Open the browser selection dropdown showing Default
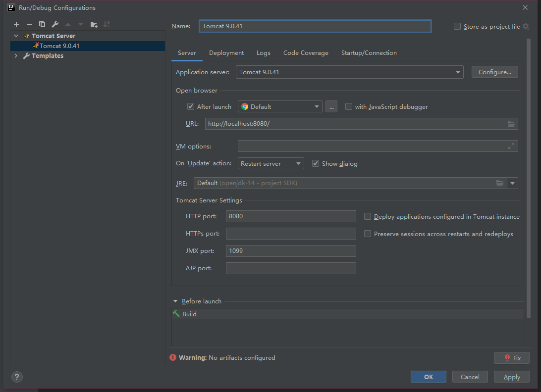This screenshot has height=392, width=541. pyautogui.click(x=280, y=106)
